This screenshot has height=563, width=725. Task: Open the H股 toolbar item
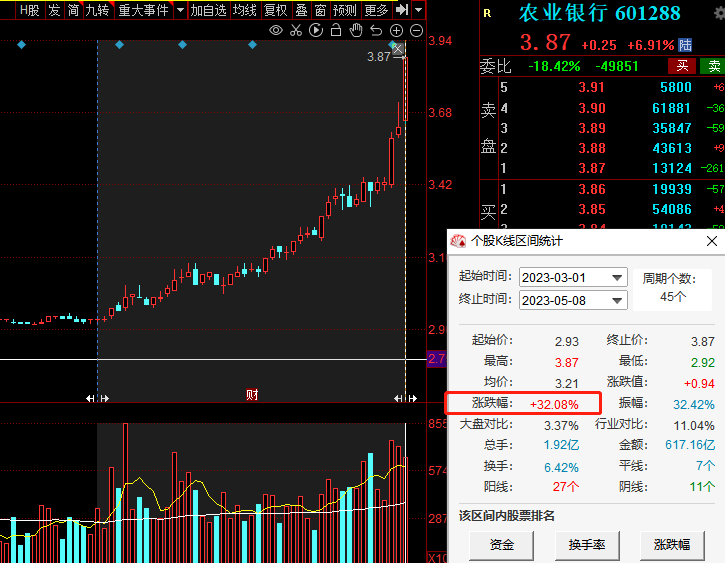(29, 10)
